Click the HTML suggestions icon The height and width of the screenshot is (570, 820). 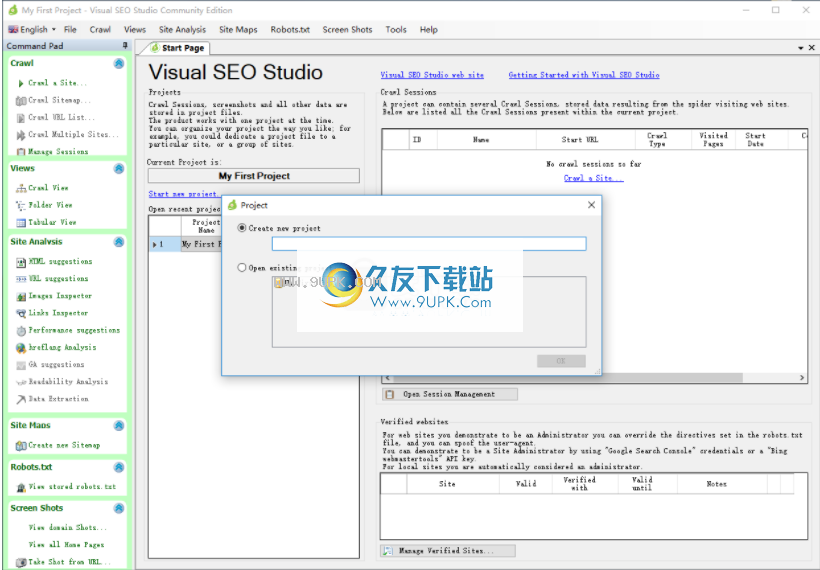click(21, 261)
